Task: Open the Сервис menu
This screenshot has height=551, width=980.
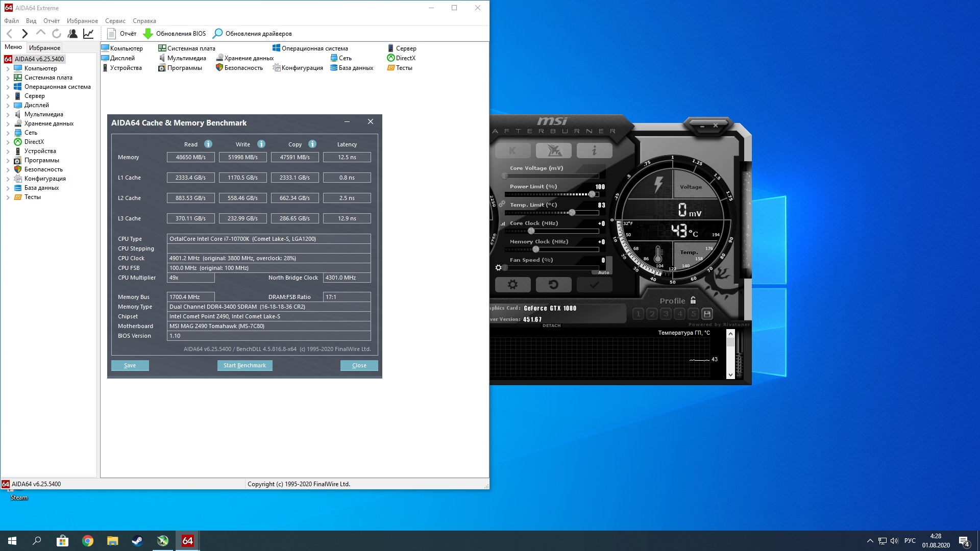Action: tap(115, 21)
